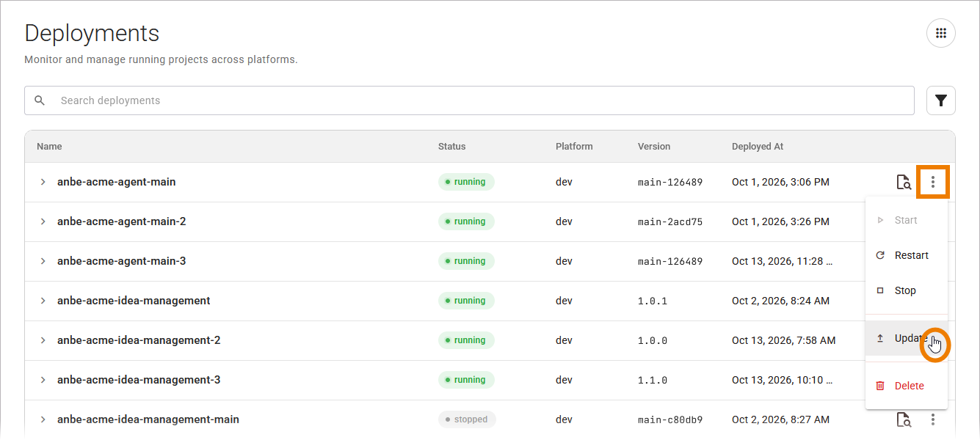980x440 pixels.
Task: Click the anbe-acme-agent-main-3 deployment name
Action: click(x=122, y=261)
